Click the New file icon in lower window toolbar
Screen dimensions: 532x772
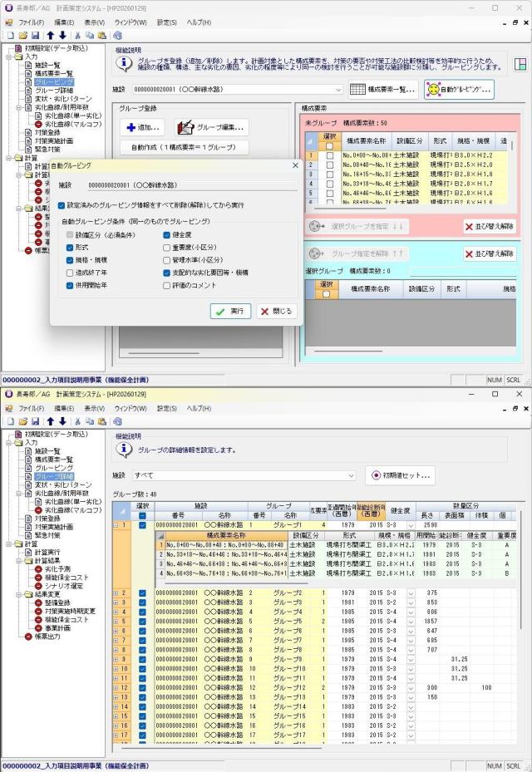[11, 421]
